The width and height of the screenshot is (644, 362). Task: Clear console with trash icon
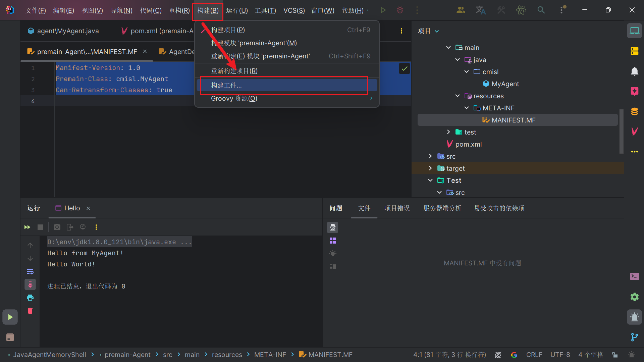click(x=30, y=311)
